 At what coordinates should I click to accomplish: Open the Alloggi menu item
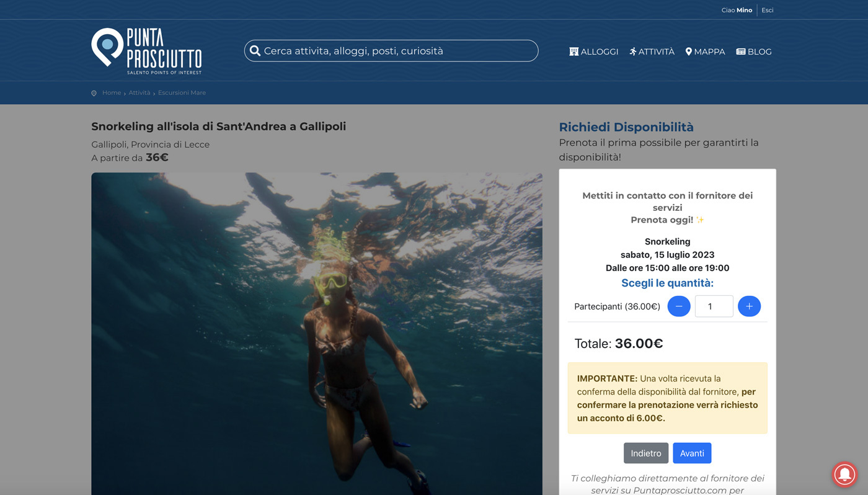[x=593, y=51]
